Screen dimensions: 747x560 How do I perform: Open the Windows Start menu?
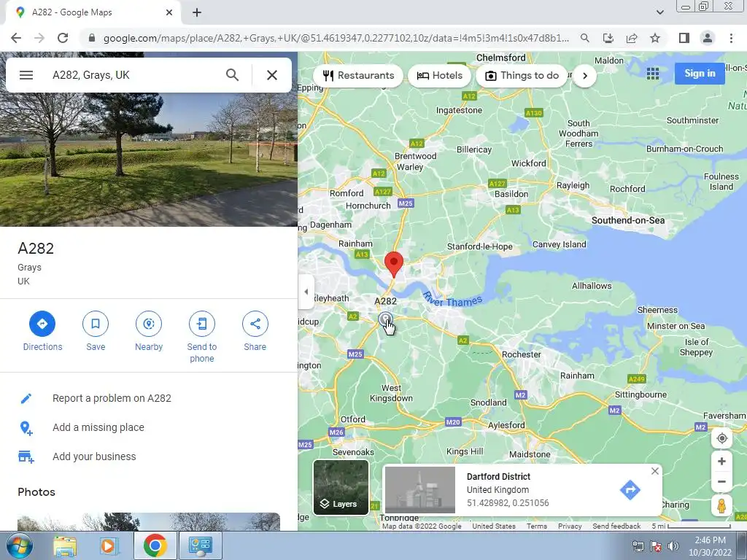click(x=18, y=545)
